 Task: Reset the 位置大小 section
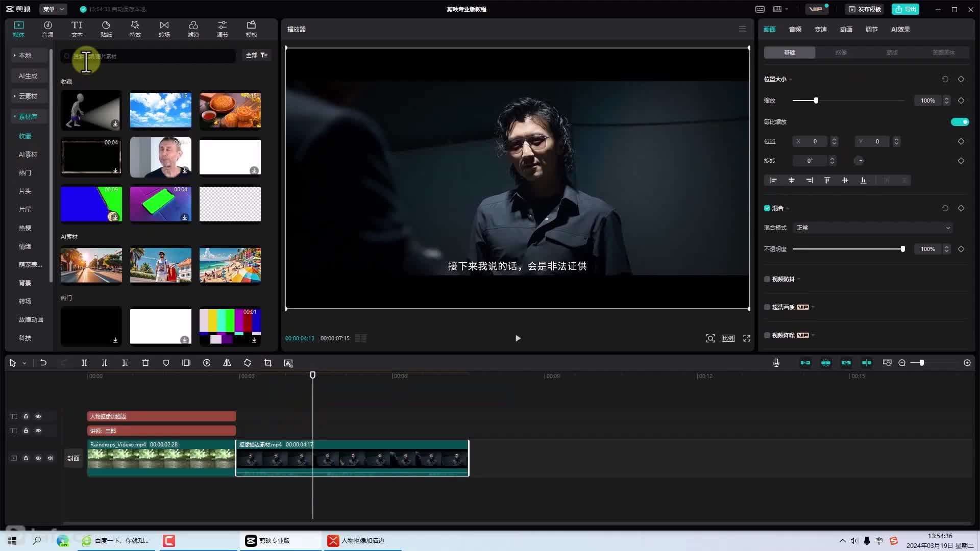point(945,79)
